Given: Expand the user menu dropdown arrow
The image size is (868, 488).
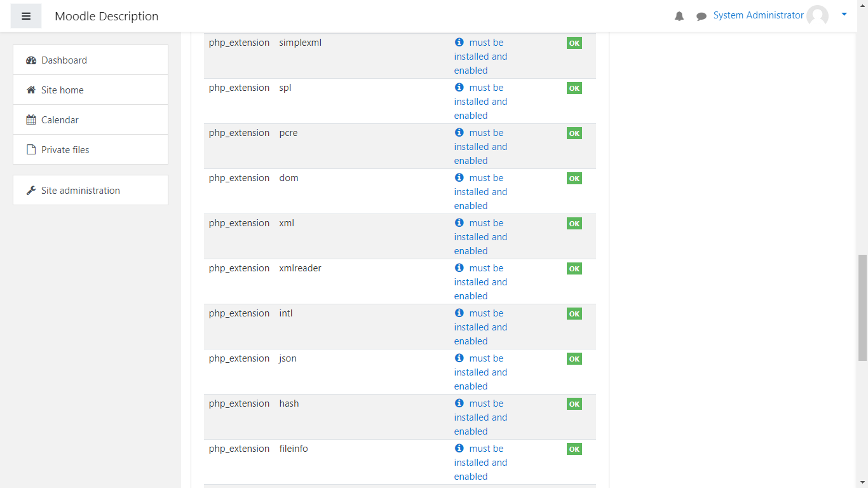Looking at the screenshot, I should click(x=844, y=14).
